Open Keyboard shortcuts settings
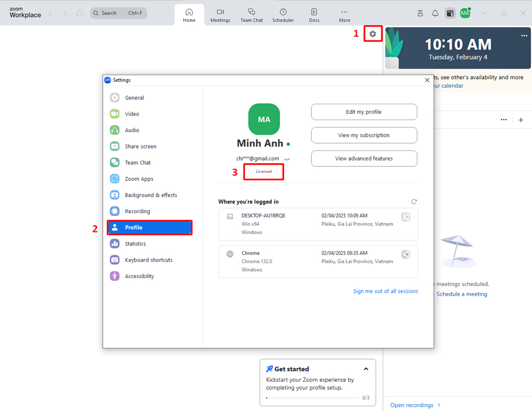 149,260
